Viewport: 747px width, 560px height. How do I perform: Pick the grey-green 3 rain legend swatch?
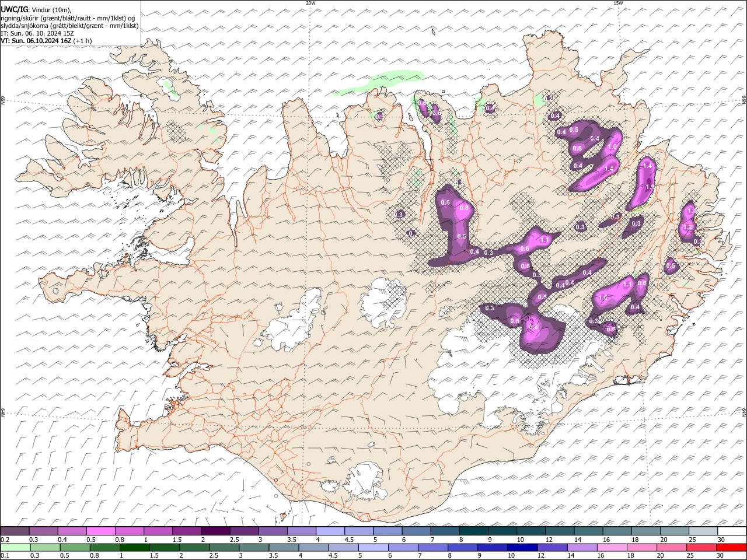tap(254, 548)
